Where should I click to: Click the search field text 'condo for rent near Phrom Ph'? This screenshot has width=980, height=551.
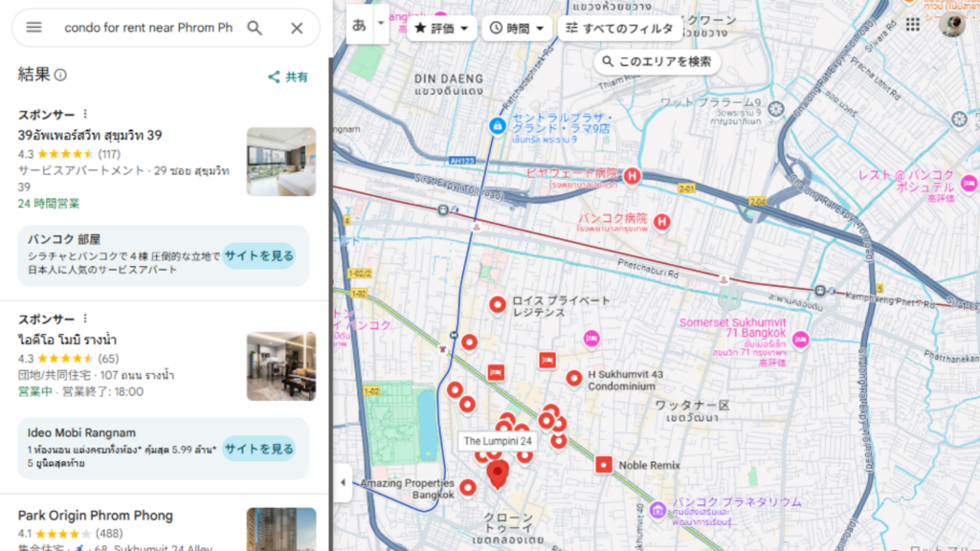tap(148, 28)
